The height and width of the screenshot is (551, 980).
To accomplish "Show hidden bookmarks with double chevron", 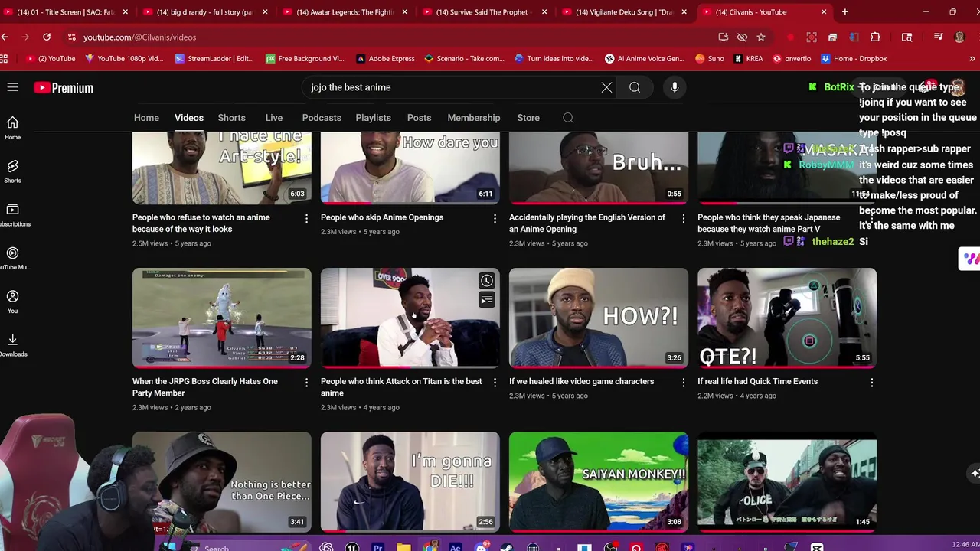I will pos(972,58).
